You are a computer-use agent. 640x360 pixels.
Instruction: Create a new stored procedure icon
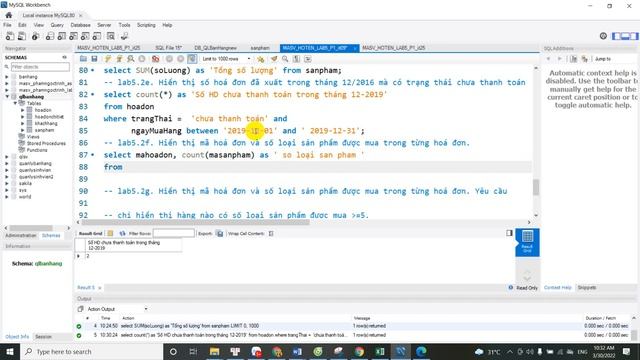click(85, 36)
